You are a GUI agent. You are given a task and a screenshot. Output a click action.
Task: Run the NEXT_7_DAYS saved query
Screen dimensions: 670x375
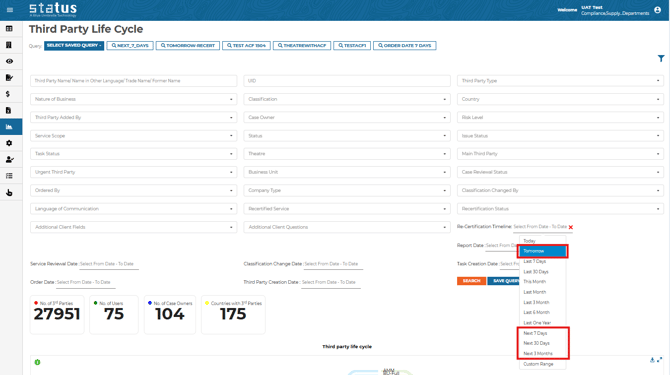tap(130, 45)
